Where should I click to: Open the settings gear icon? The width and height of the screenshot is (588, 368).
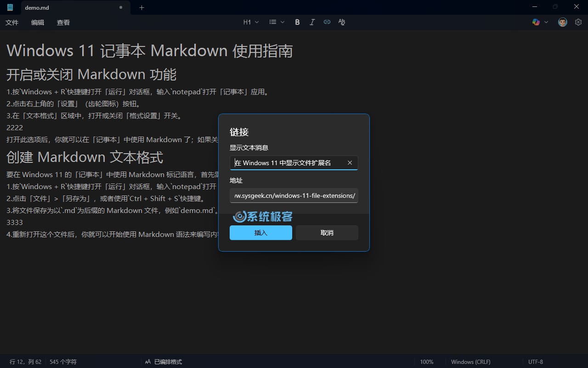pyautogui.click(x=578, y=22)
